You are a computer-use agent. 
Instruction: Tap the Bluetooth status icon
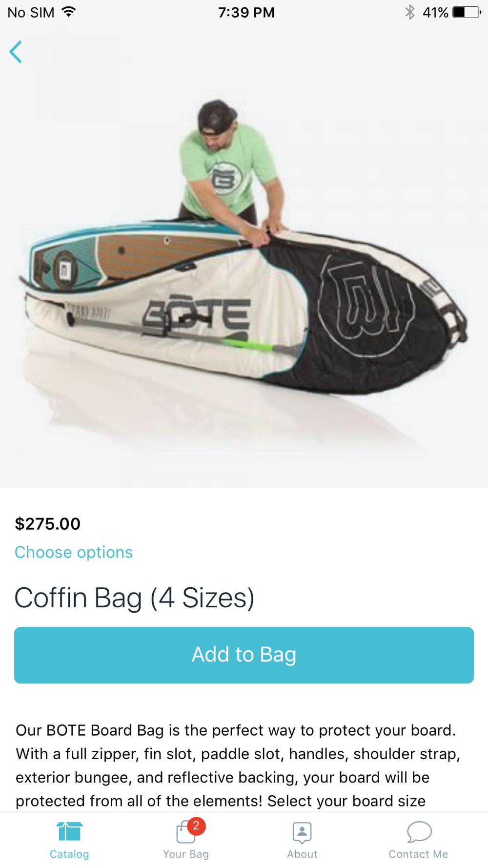(409, 12)
